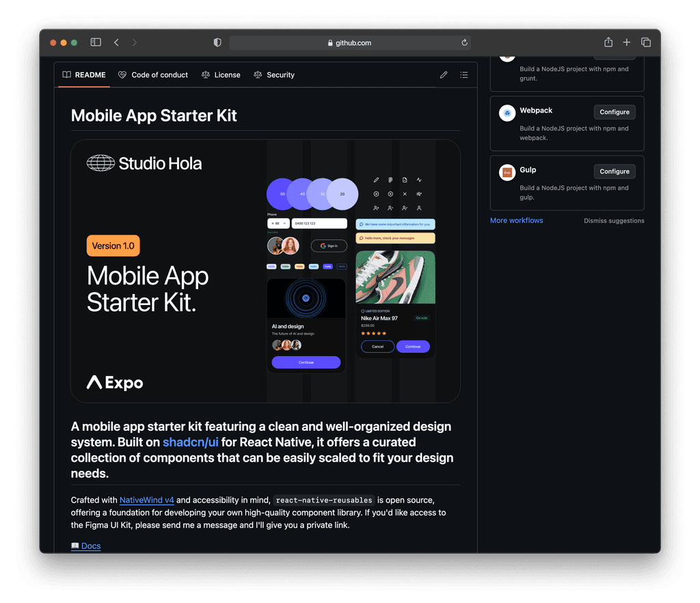Screen dimensions: 700x603
Task: Click the Webpack logo icon
Action: coord(507,113)
